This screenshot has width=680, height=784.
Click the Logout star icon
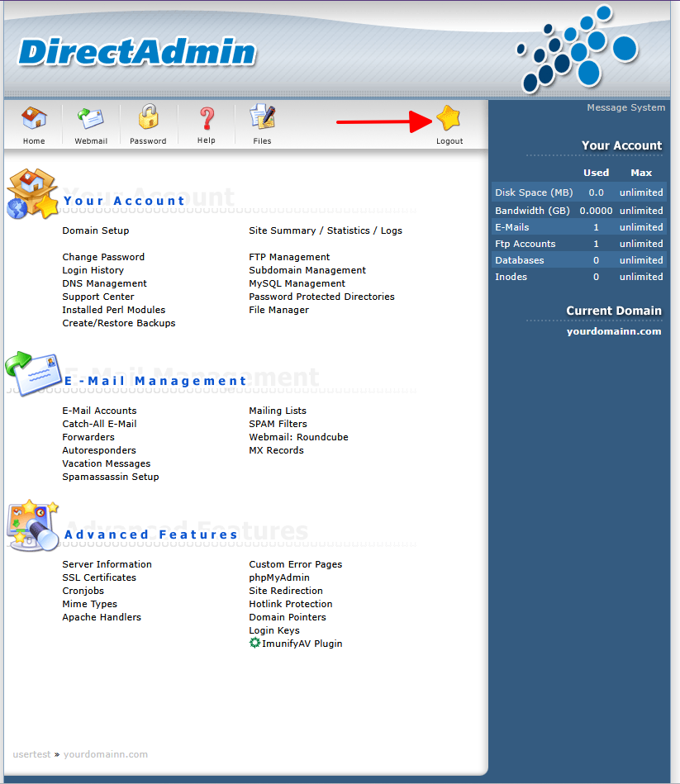(x=449, y=118)
